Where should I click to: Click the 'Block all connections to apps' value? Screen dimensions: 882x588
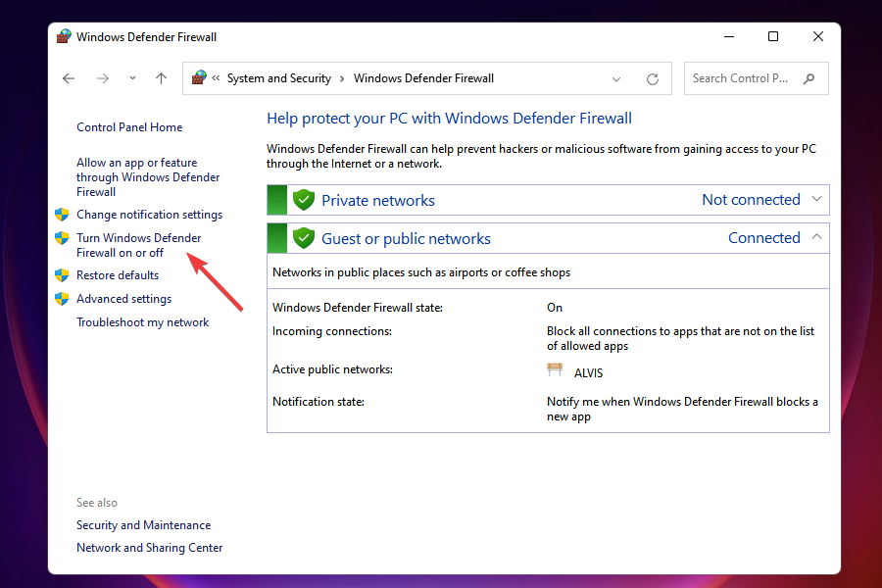(681, 339)
